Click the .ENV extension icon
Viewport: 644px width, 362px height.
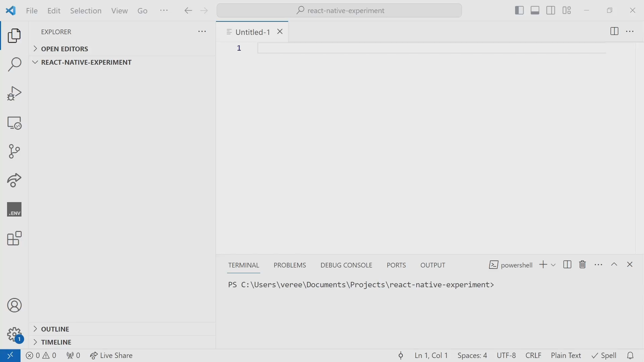point(14,209)
